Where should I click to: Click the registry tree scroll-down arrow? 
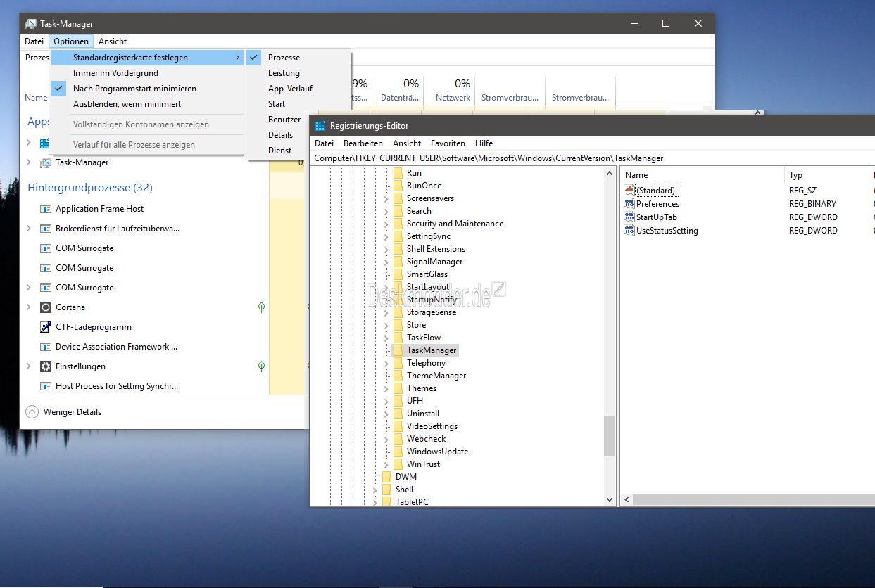point(610,500)
